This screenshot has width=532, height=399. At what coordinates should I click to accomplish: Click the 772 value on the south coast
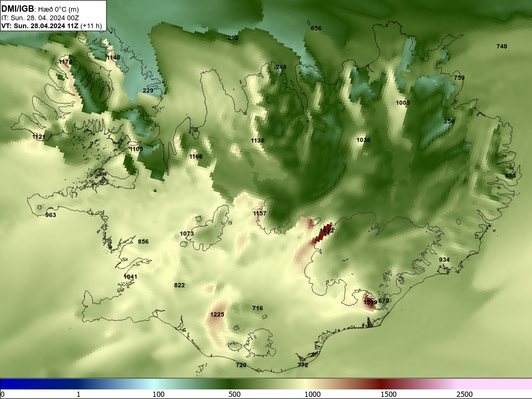click(303, 365)
